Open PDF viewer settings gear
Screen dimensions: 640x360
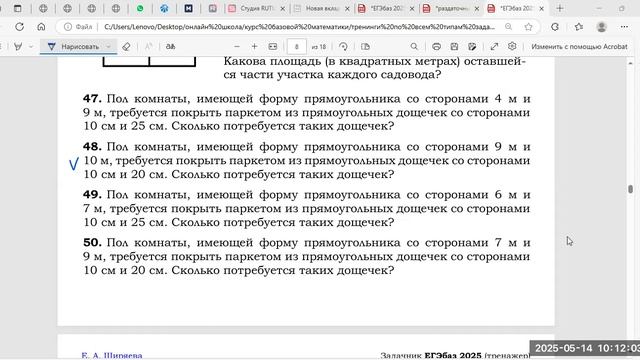tap(512, 47)
